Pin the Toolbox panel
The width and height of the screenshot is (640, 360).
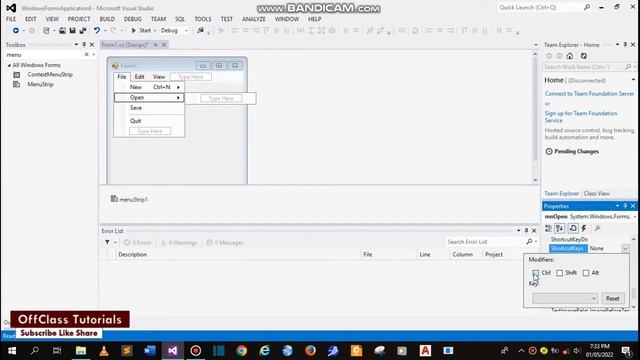point(84,44)
